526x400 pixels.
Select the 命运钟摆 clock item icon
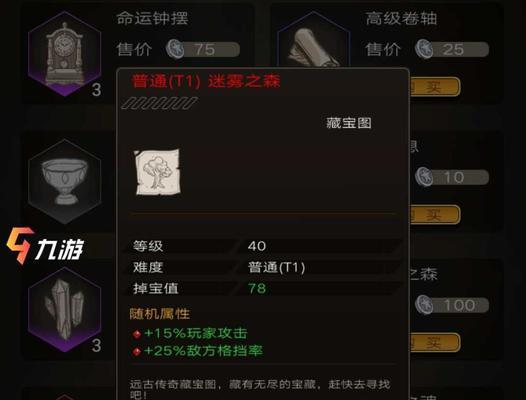(x=65, y=54)
